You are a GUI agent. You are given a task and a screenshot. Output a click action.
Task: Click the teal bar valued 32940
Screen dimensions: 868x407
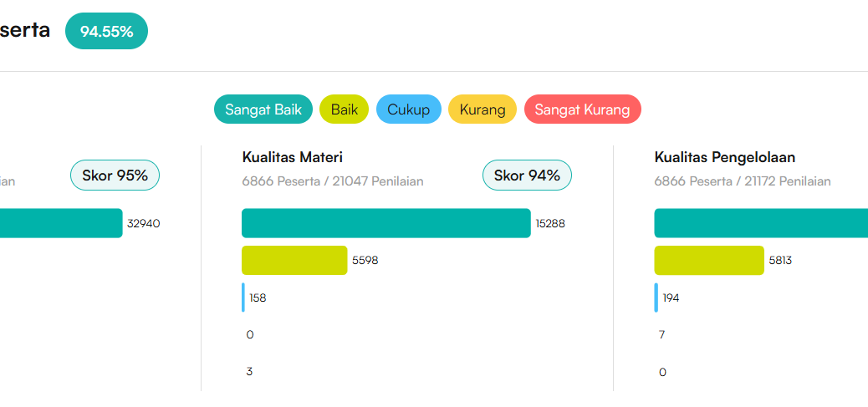coord(60,223)
